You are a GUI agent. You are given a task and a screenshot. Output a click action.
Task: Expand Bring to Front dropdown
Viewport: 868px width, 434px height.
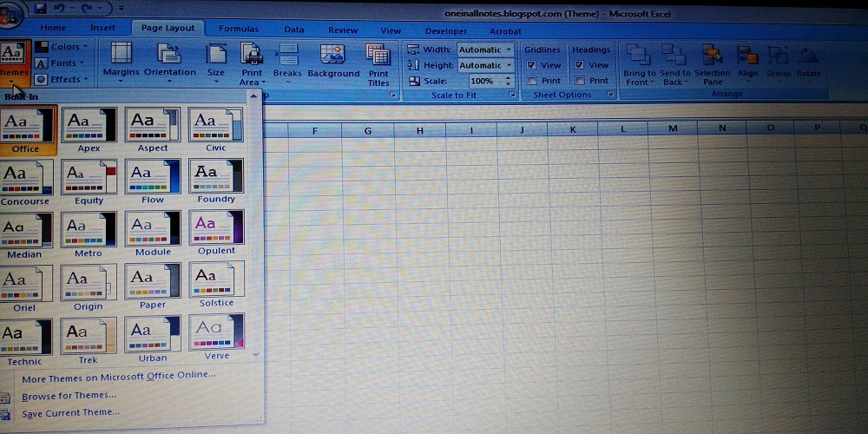[x=640, y=82]
